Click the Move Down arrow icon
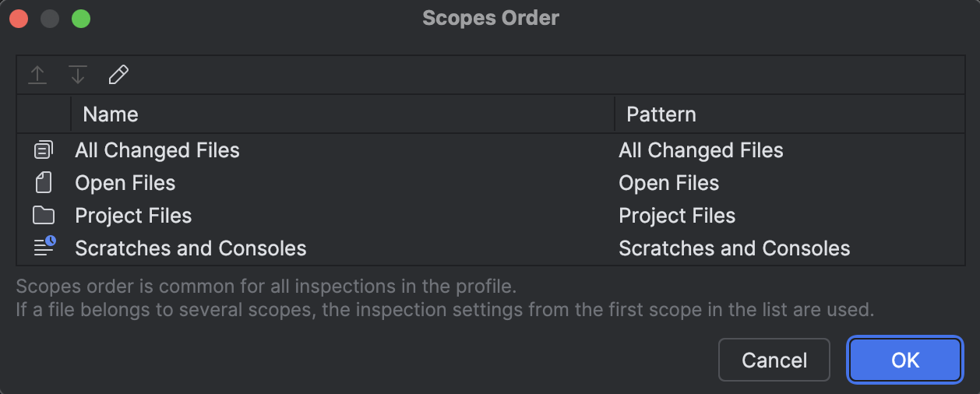This screenshot has height=394, width=980. (78, 75)
